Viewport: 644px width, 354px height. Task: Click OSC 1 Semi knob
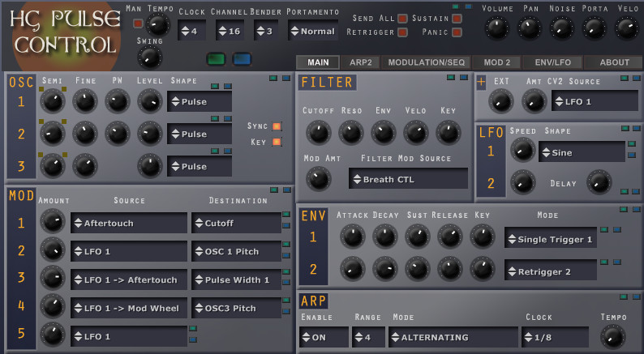[53, 101]
